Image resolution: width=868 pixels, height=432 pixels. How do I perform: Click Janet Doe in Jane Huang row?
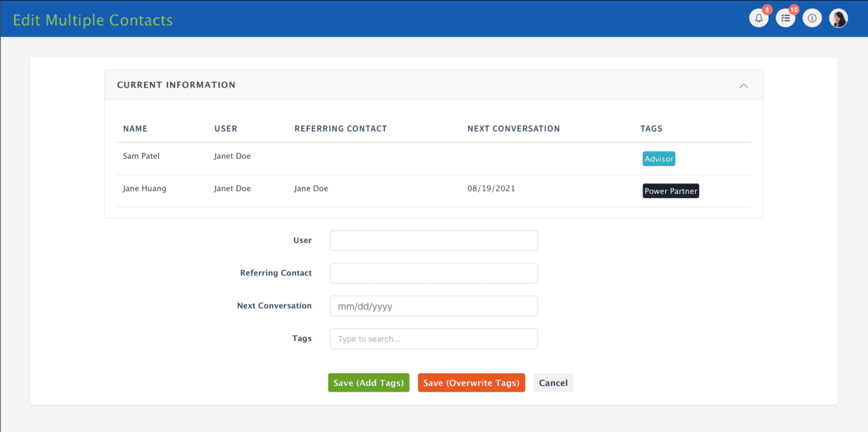point(232,188)
